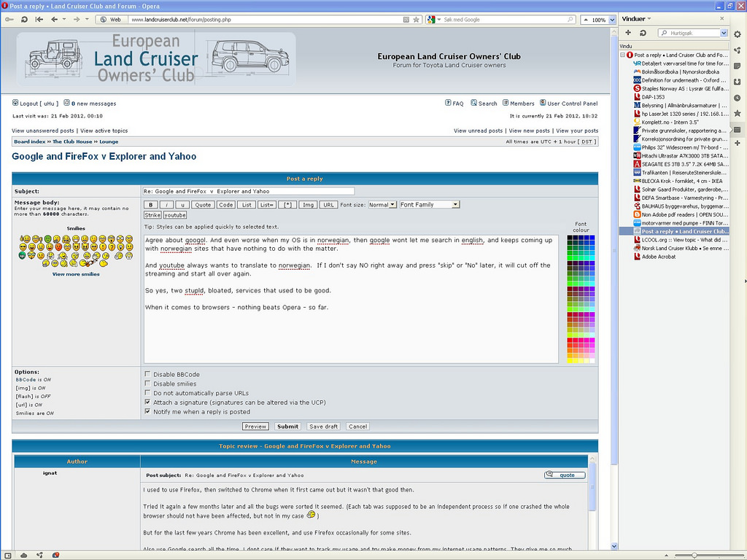Open the Vinduer panel title dropdown
The width and height of the screenshot is (747, 560).
point(649,19)
